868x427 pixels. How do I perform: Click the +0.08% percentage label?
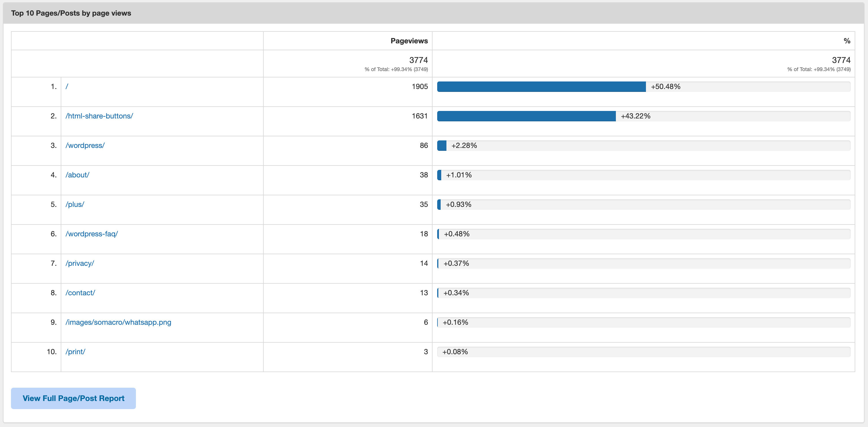pyautogui.click(x=455, y=352)
